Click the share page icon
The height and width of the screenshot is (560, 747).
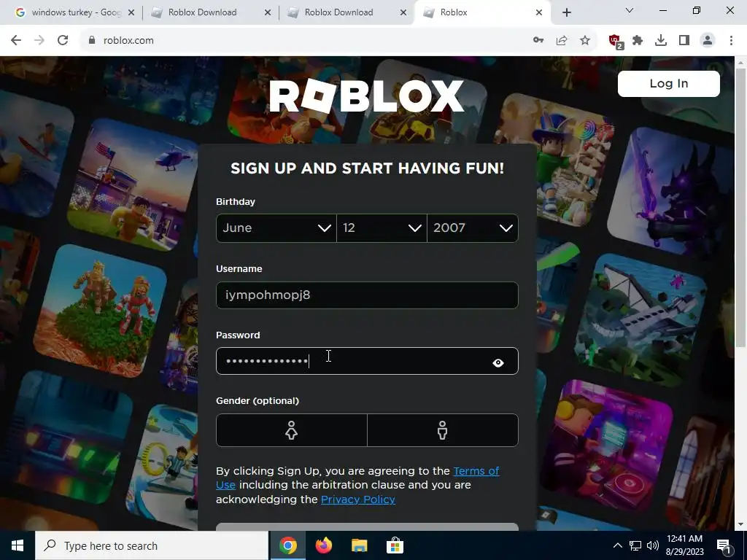click(x=562, y=41)
